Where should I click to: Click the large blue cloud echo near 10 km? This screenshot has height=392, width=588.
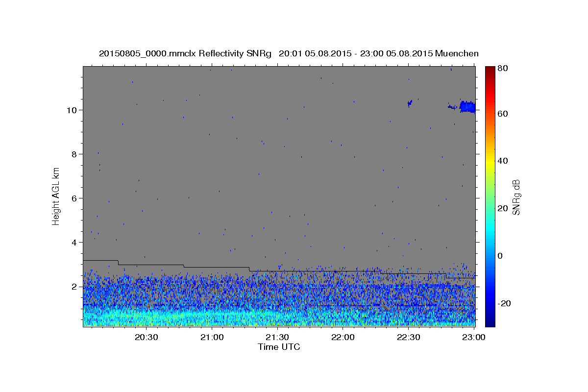click(x=467, y=106)
